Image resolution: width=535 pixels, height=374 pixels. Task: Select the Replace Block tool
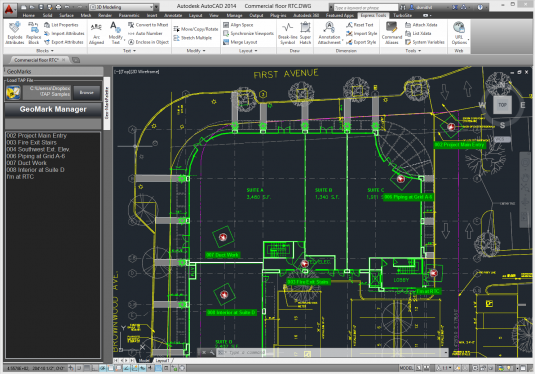(x=33, y=33)
